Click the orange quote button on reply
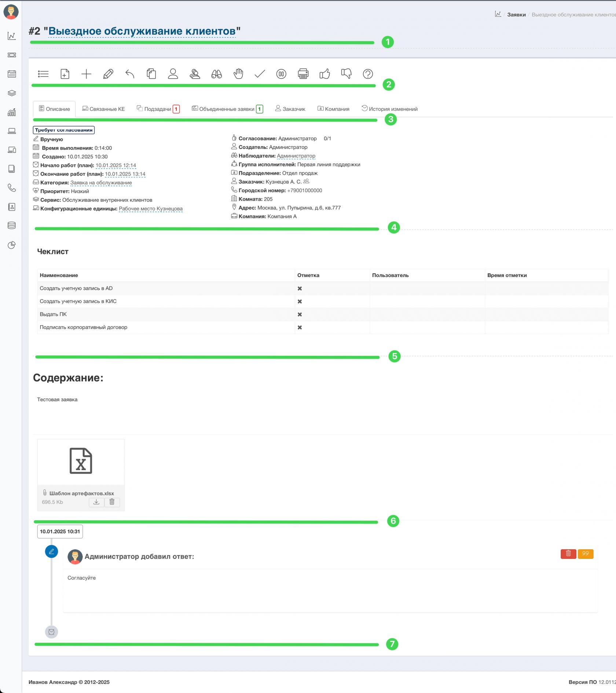The height and width of the screenshot is (693, 616). tap(585, 554)
